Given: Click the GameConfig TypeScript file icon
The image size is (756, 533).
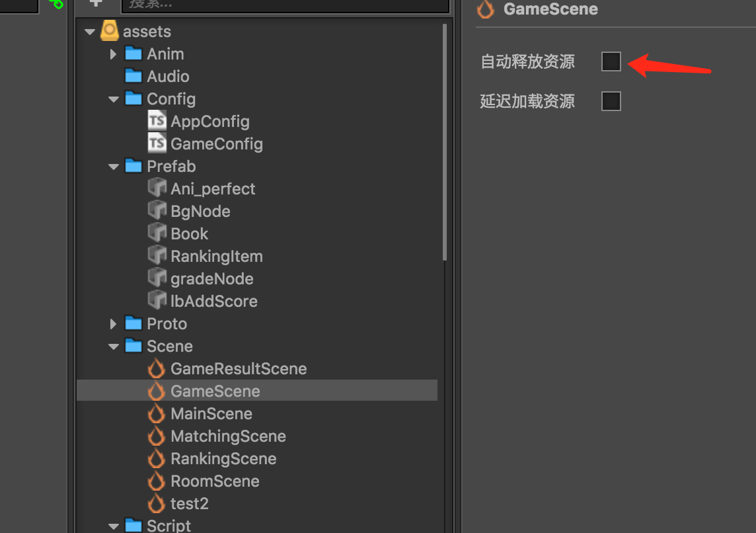Looking at the screenshot, I should pos(157,143).
